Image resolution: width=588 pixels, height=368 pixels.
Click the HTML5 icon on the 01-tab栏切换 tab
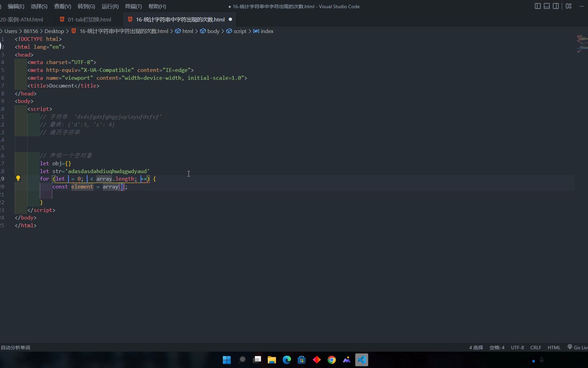coord(62,19)
